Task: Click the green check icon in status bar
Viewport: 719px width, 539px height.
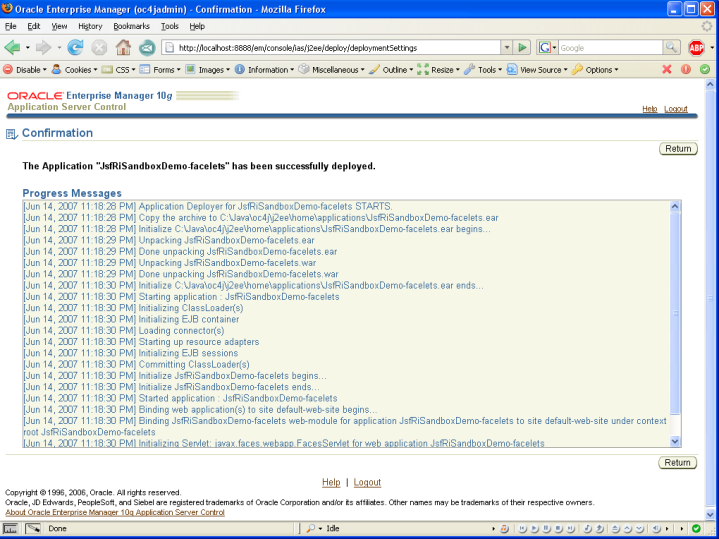Action: pyautogui.click(x=696, y=528)
